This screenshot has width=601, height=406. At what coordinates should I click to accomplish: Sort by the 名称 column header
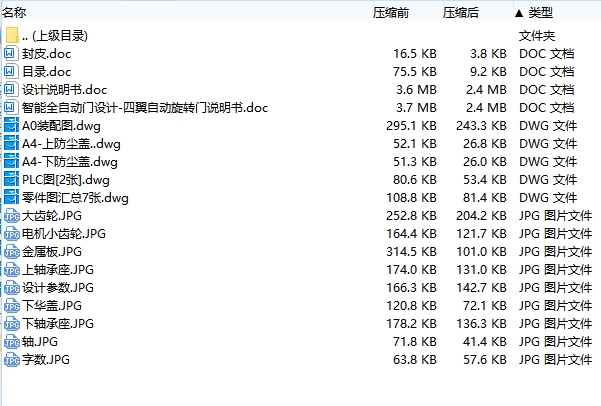pos(14,13)
